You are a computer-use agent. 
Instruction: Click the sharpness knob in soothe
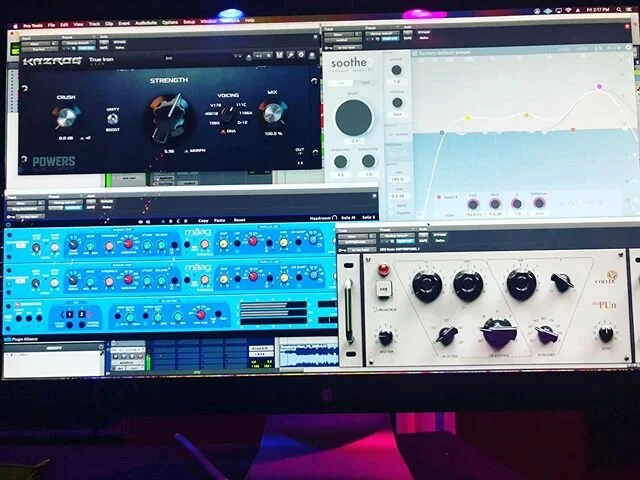pyautogui.click(x=340, y=162)
